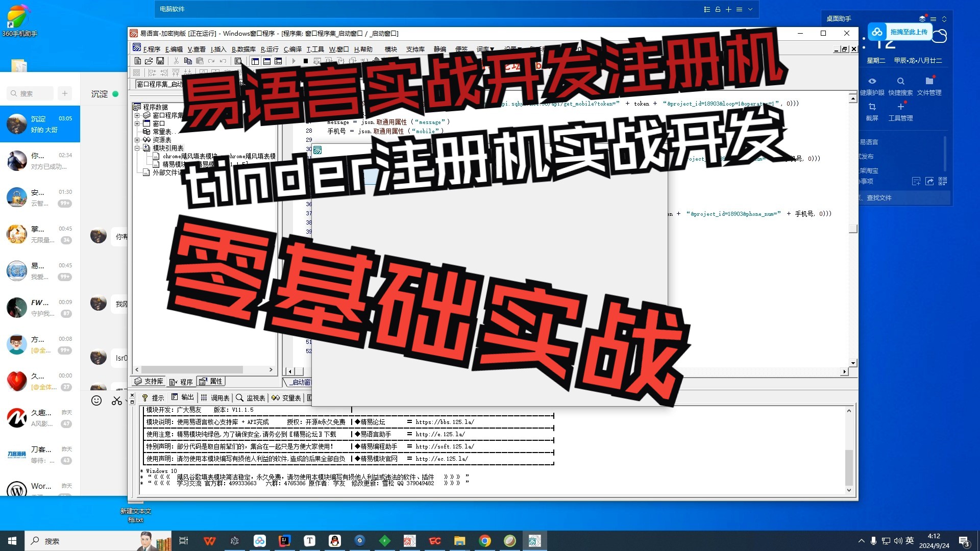This screenshot has height=551, width=980.
Task: Switch to the 变量表 tab
Action: [x=286, y=398]
